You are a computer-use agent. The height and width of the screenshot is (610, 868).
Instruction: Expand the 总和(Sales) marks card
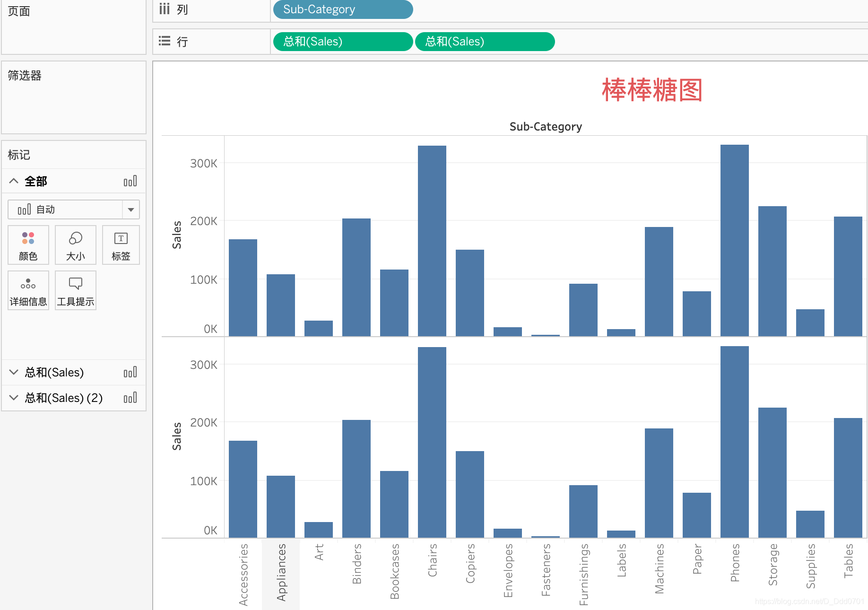coord(14,372)
